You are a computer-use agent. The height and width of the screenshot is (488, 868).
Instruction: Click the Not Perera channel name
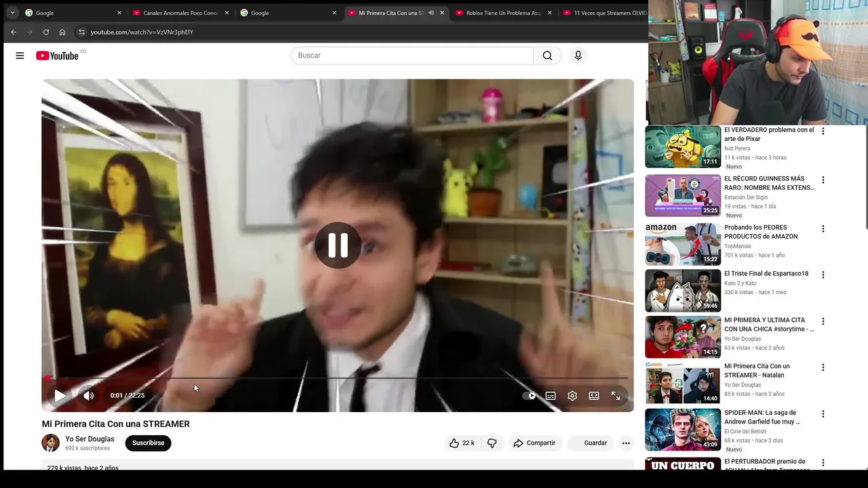pos(737,148)
